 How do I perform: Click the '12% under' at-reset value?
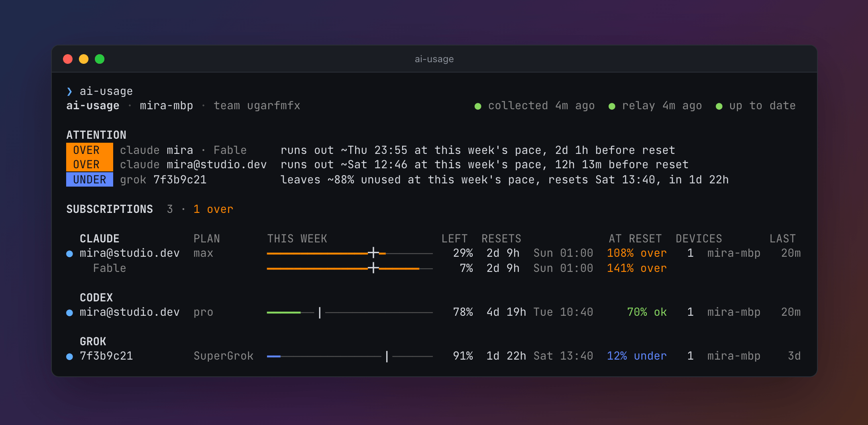pos(636,356)
